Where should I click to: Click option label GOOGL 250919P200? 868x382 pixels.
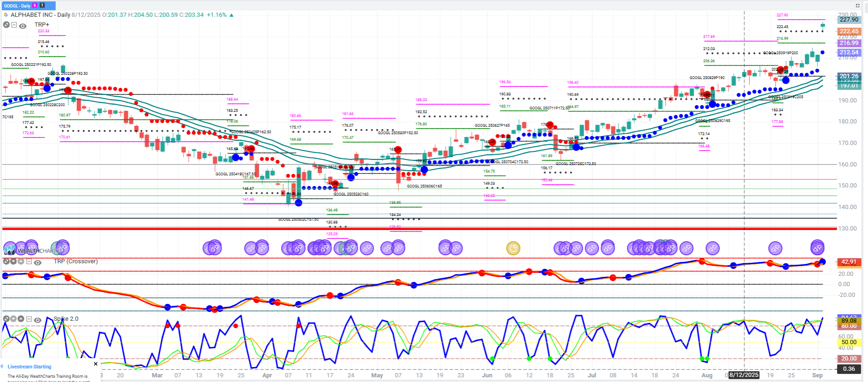(781, 53)
